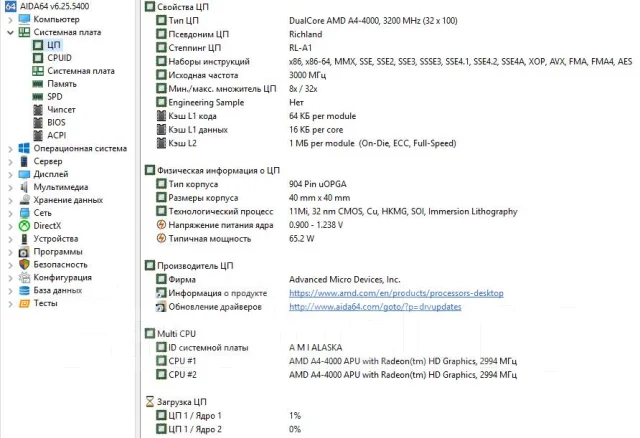Select the CPU #2 row label
Viewport: 640px width, 438px height.
point(182,375)
